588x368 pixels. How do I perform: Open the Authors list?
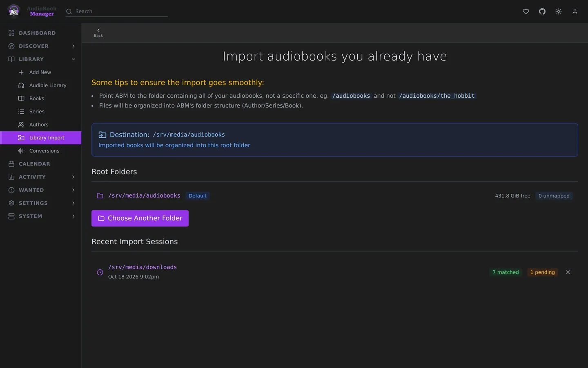(x=41, y=125)
